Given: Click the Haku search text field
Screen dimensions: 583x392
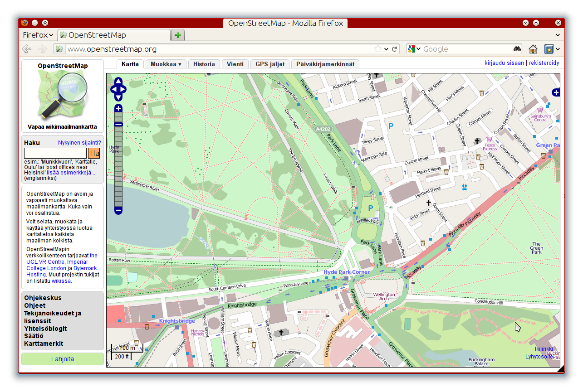Looking at the screenshot, I should pyautogui.click(x=55, y=153).
